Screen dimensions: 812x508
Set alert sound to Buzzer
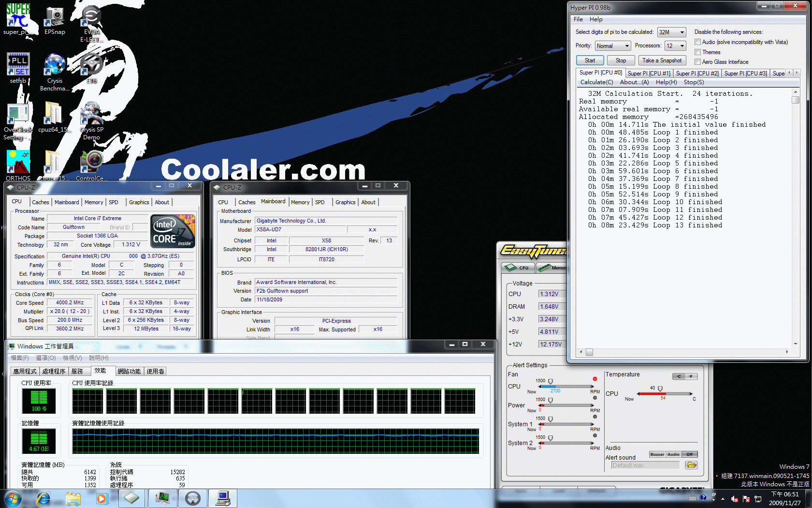(657, 454)
